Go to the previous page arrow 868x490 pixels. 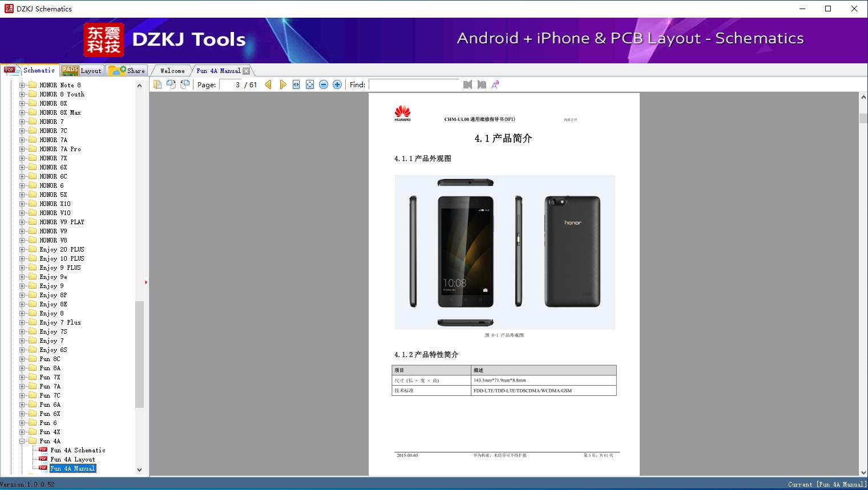coord(268,84)
